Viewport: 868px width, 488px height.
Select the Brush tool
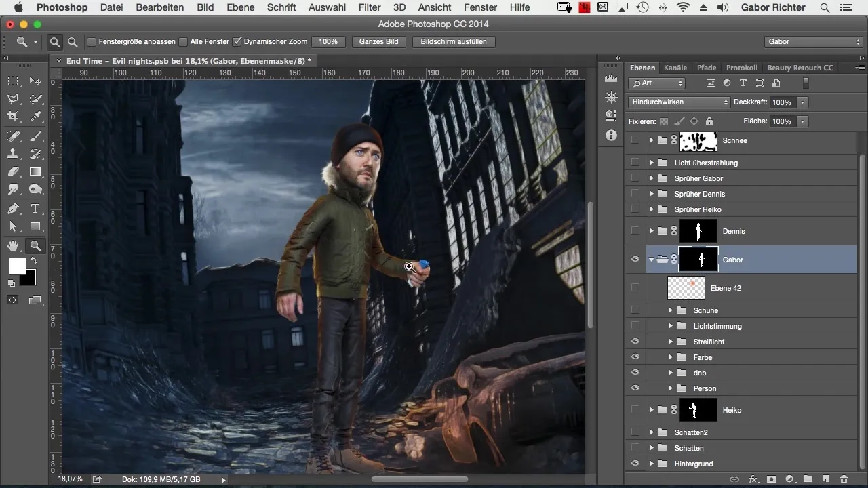(x=36, y=136)
